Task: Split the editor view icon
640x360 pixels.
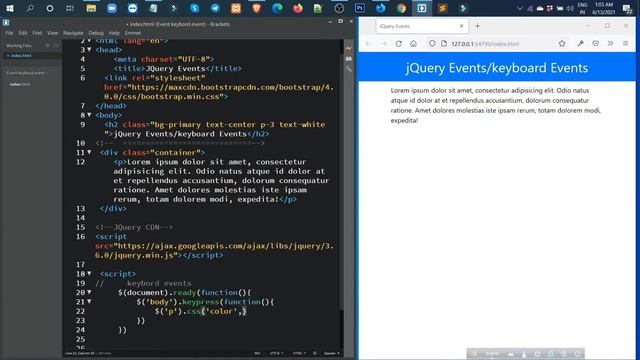Action: click(56, 46)
